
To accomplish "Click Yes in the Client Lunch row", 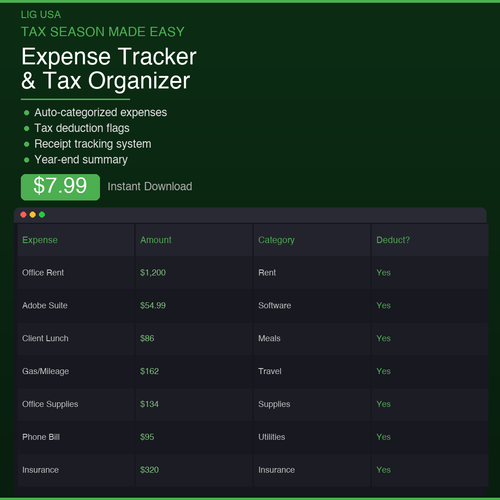I will tap(383, 338).
